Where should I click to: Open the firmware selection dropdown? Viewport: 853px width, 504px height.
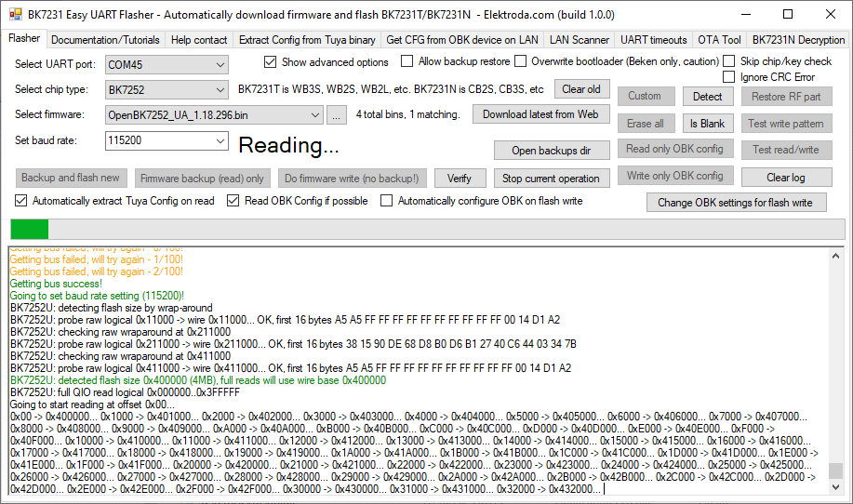click(315, 114)
